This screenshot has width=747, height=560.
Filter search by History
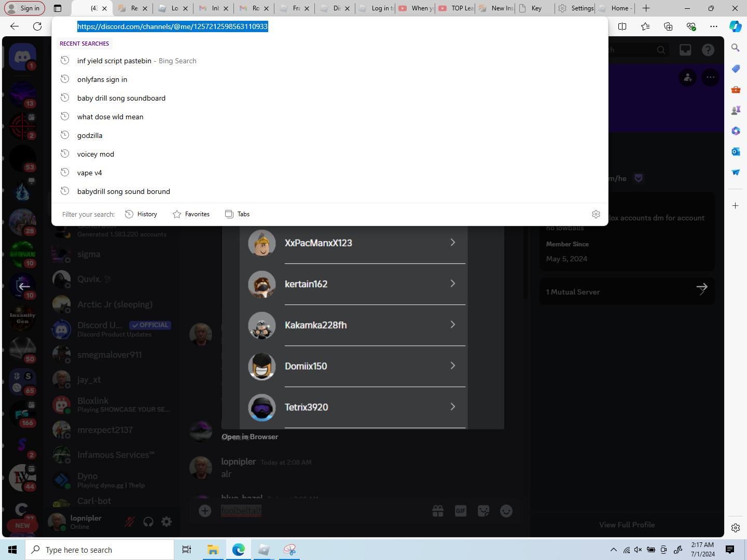tap(141, 214)
